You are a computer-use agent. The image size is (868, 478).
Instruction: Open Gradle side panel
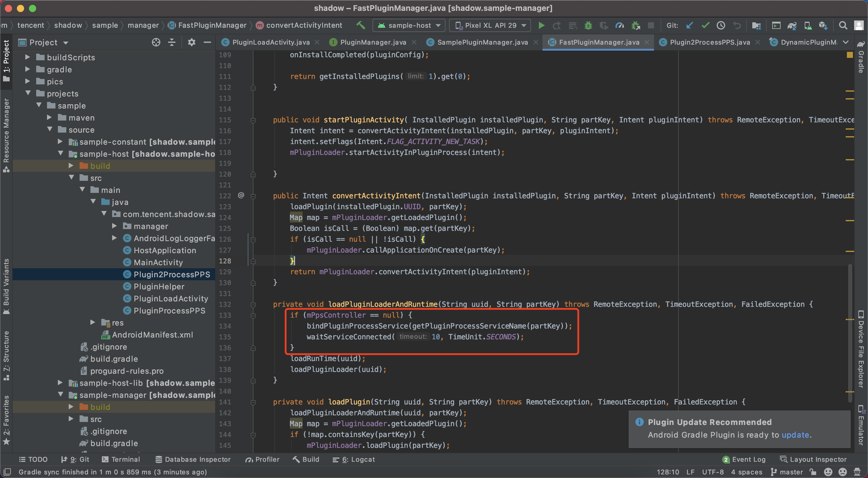coord(861,57)
